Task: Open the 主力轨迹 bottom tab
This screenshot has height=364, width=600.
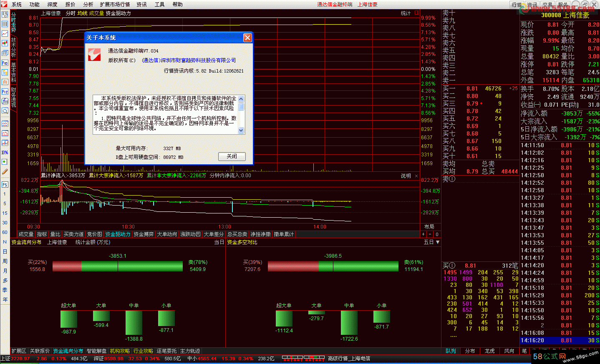Action: [190, 351]
